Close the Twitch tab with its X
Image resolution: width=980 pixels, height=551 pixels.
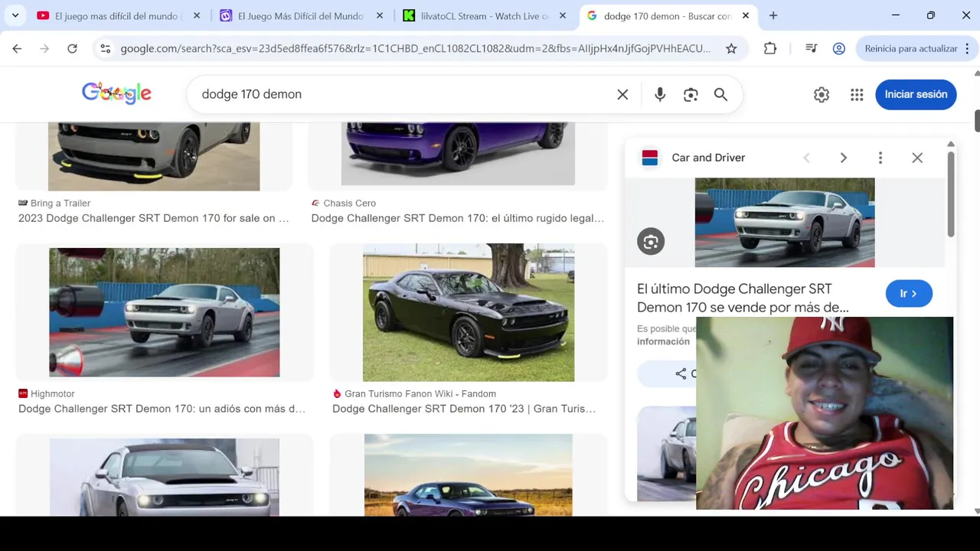coord(380,15)
